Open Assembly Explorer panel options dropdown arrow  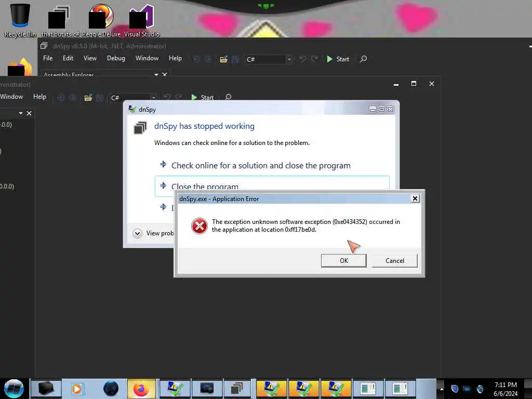(156, 74)
